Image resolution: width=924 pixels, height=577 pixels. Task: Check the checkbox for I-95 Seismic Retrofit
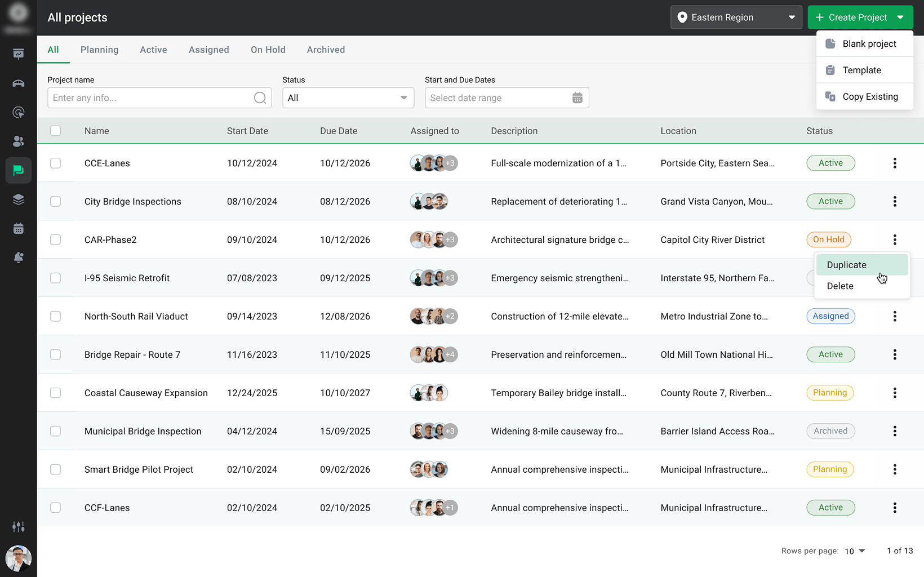pos(55,278)
